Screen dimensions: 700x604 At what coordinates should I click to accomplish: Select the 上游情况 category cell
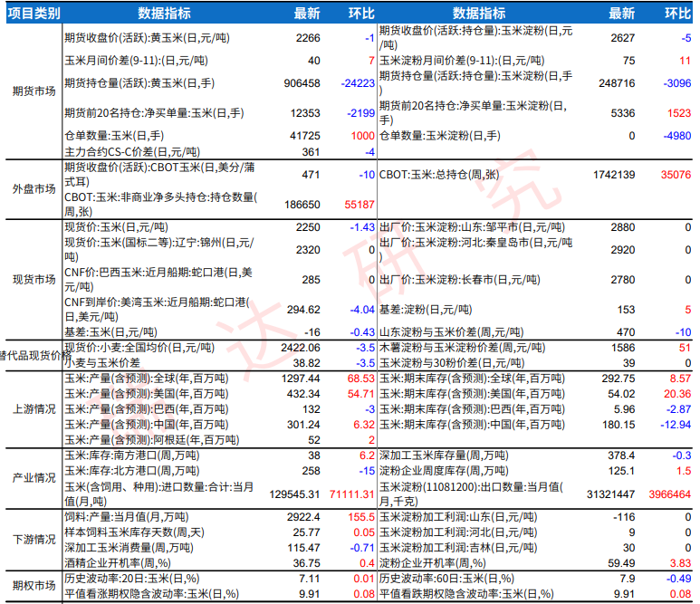coord(34,409)
